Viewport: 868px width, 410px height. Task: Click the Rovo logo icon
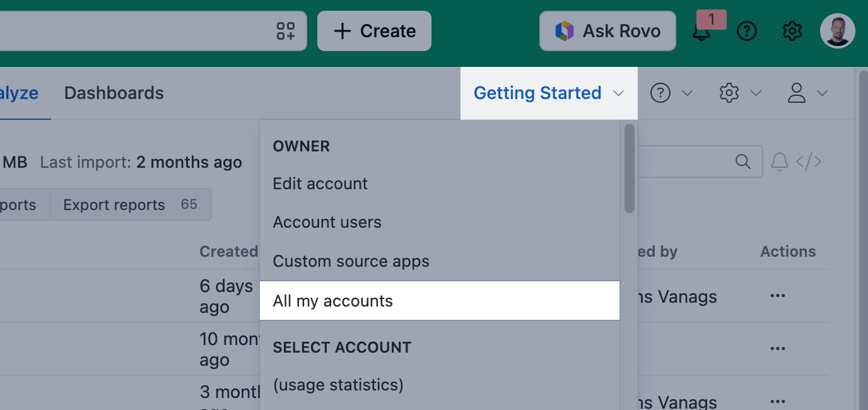pos(564,31)
